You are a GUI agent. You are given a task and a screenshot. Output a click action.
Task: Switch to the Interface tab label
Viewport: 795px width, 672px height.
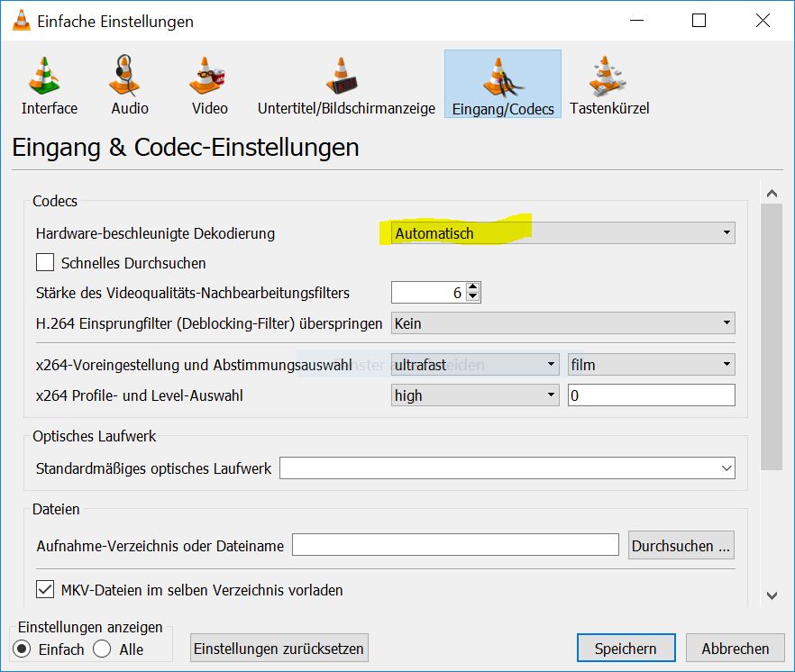(50, 108)
